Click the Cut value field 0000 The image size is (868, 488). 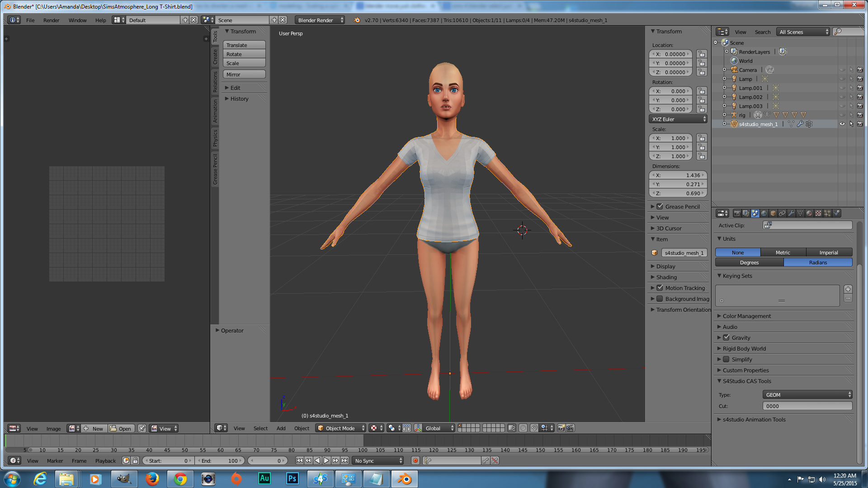pos(807,406)
